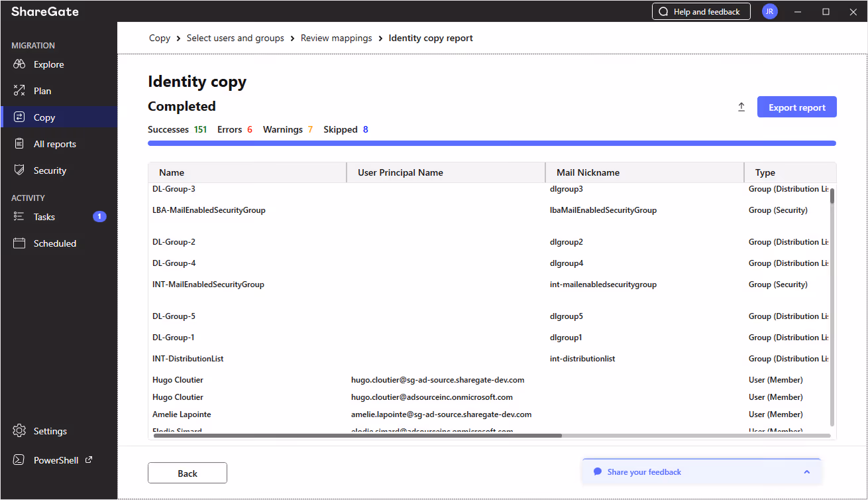The height and width of the screenshot is (500, 868).
Task: Click the dlgroup5 nickname cell
Action: [567, 316]
